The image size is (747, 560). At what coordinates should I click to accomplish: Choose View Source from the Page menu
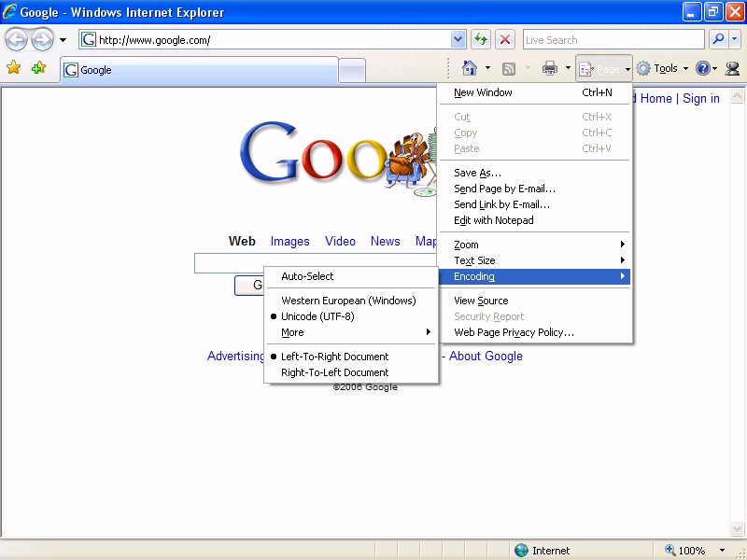pos(534,301)
